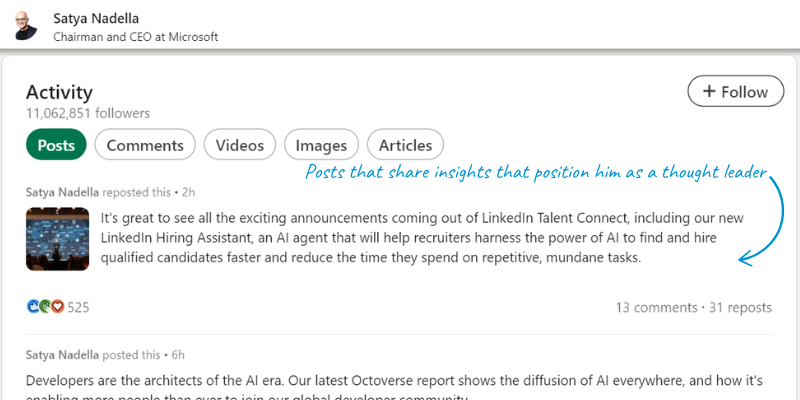
Task: Show the Videos activity tab
Action: tap(240, 145)
